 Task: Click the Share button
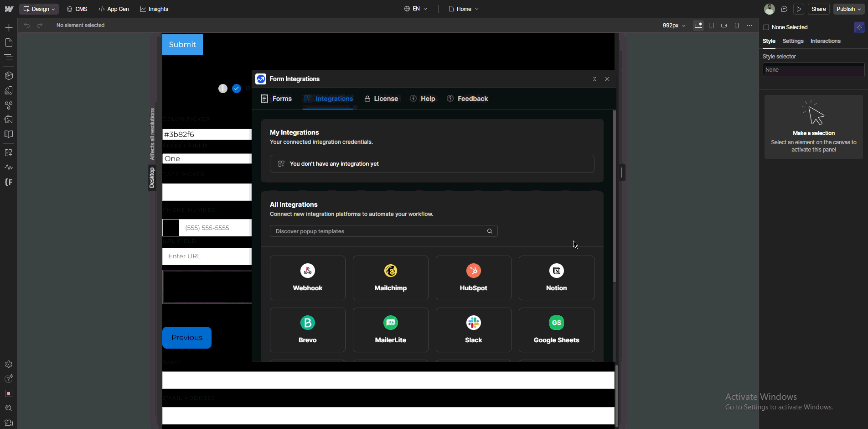(818, 9)
